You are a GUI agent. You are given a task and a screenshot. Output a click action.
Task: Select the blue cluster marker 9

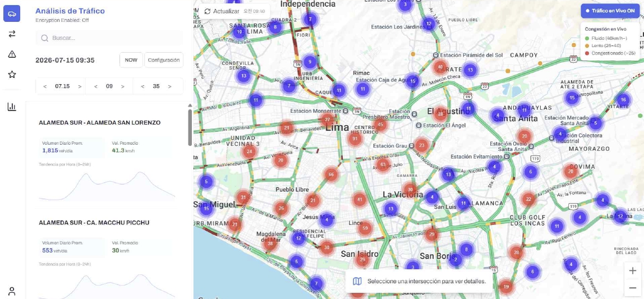(310, 62)
